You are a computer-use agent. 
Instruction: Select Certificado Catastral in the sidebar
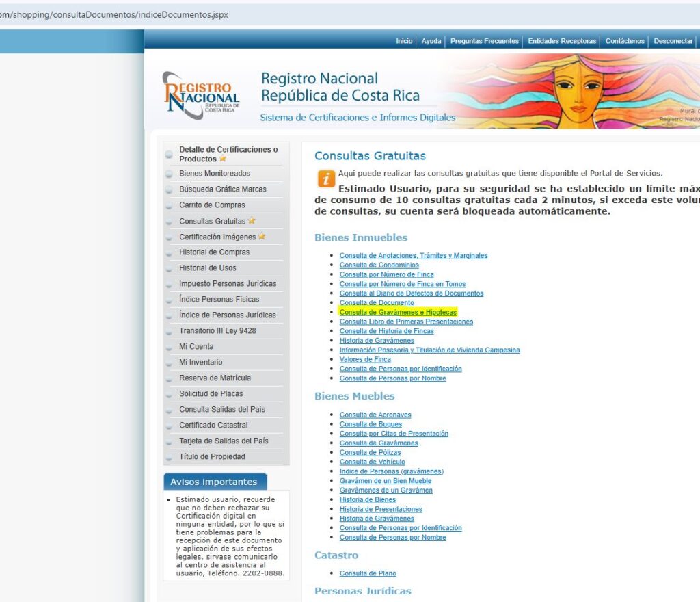pos(213,425)
